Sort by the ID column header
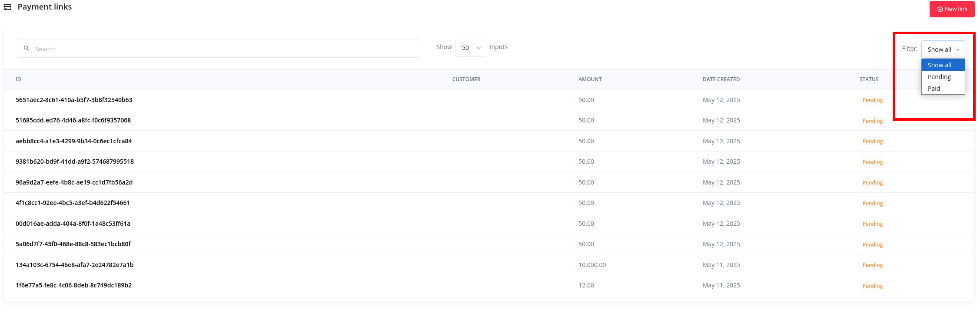 click(18, 79)
